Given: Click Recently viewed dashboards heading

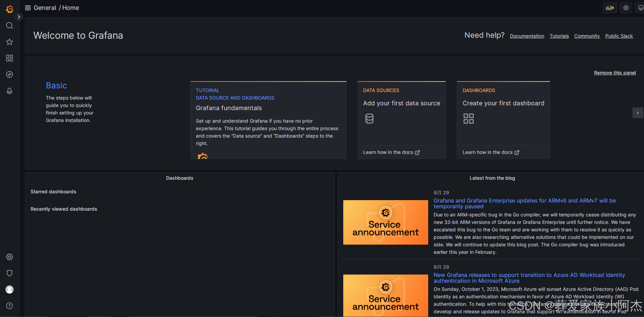Looking at the screenshot, I should tap(64, 209).
